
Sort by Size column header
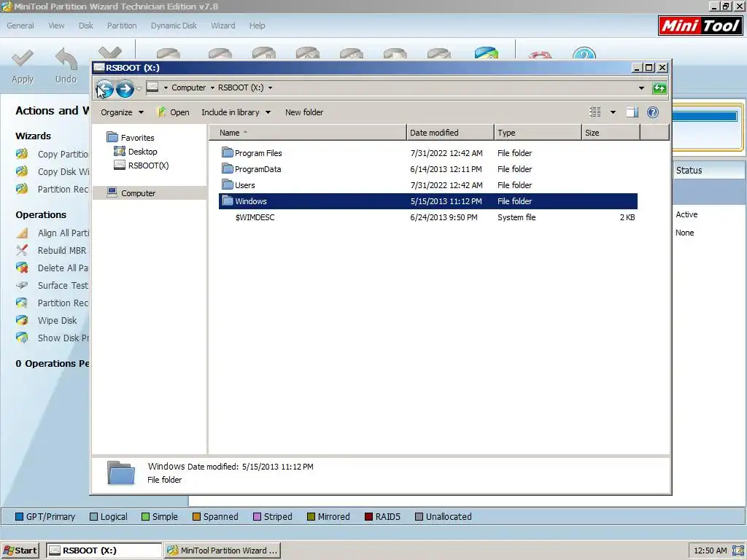pos(611,133)
